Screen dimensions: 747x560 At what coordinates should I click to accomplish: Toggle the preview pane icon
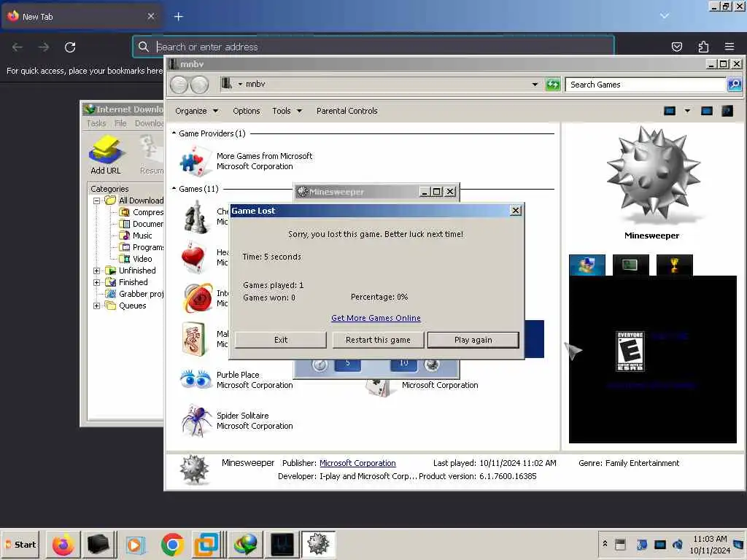(x=706, y=111)
